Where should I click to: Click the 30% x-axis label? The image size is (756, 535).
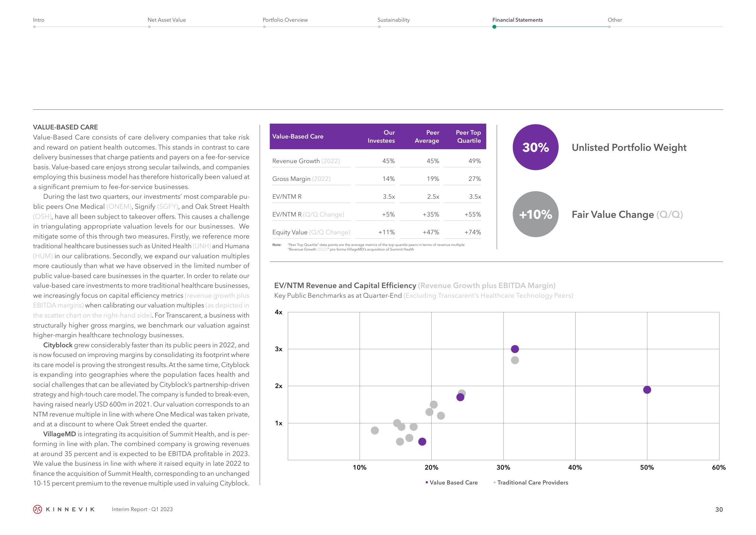503,467
